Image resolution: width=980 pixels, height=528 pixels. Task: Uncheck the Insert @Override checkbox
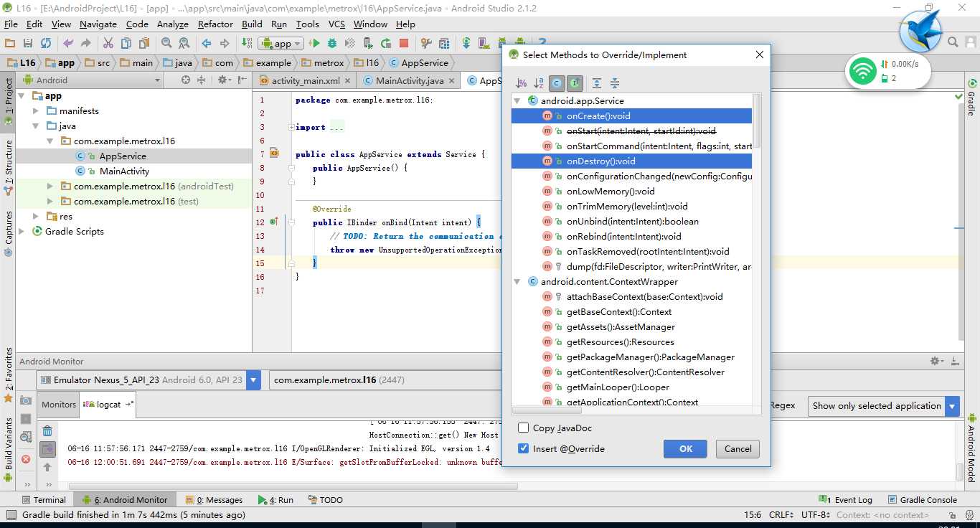coord(524,448)
